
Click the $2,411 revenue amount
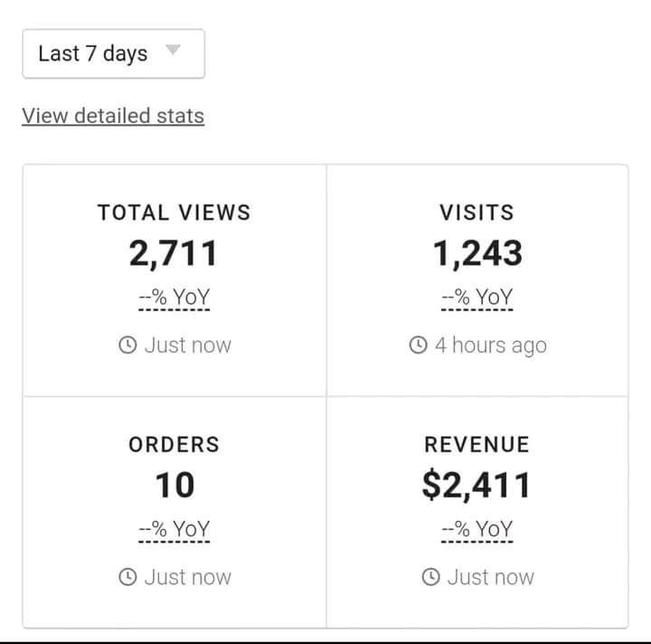[476, 486]
